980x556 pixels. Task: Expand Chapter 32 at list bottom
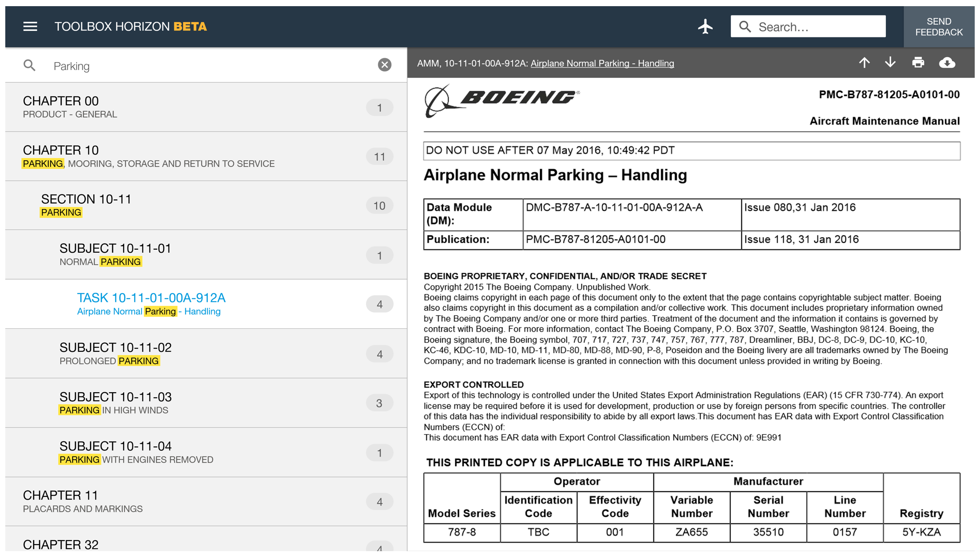pyautogui.click(x=206, y=539)
